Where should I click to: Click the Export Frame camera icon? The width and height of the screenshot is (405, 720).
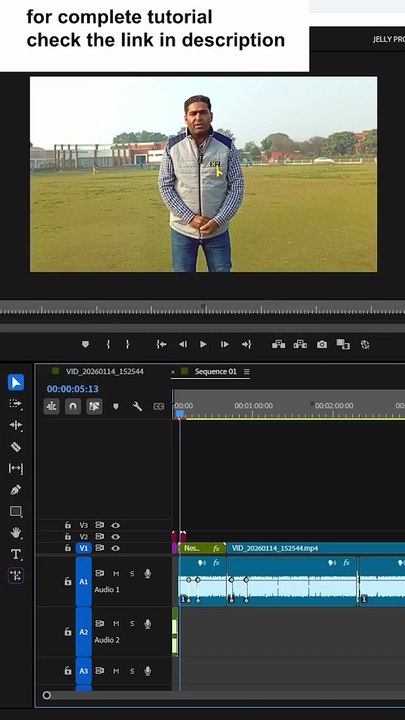322,344
